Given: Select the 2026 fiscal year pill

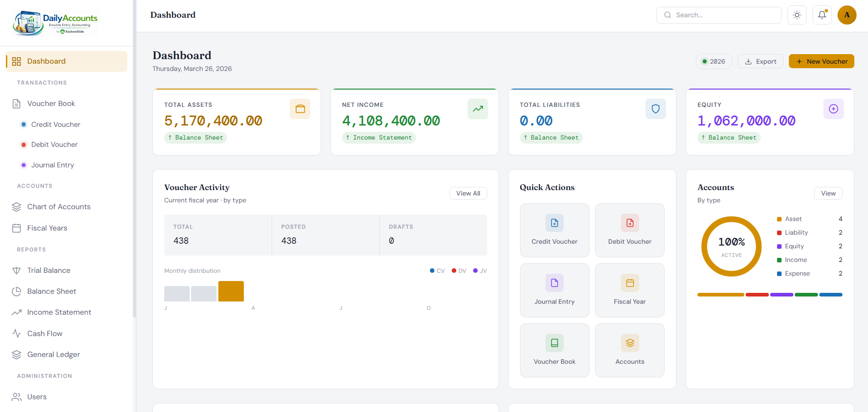Looking at the screenshot, I should click(713, 61).
